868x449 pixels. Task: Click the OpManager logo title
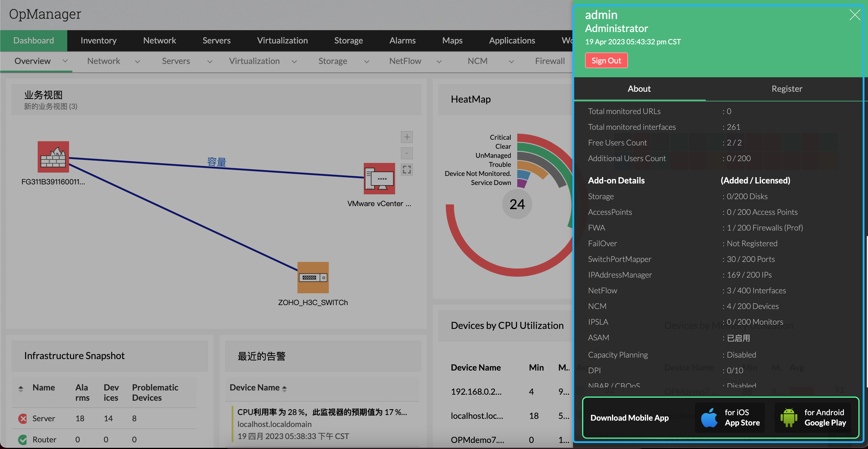[45, 14]
